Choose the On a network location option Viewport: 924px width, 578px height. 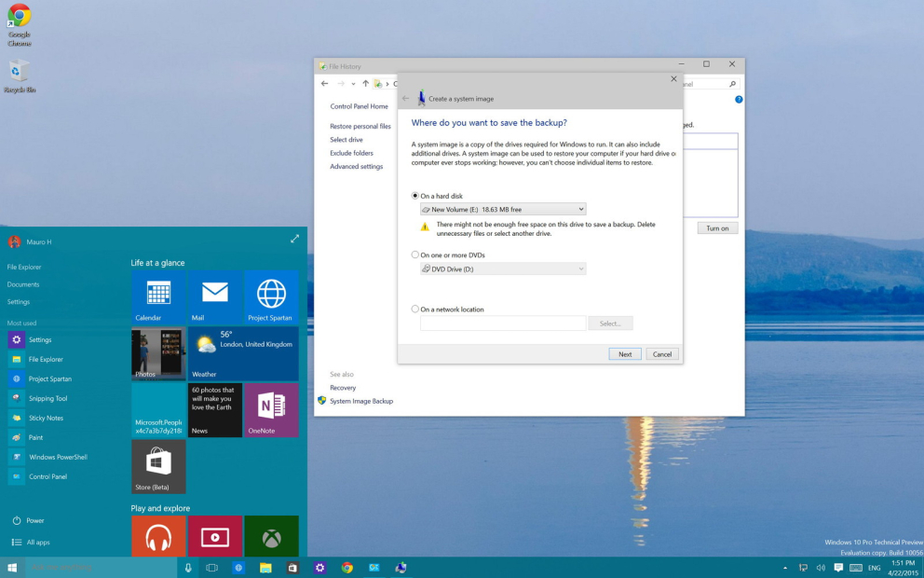point(414,309)
